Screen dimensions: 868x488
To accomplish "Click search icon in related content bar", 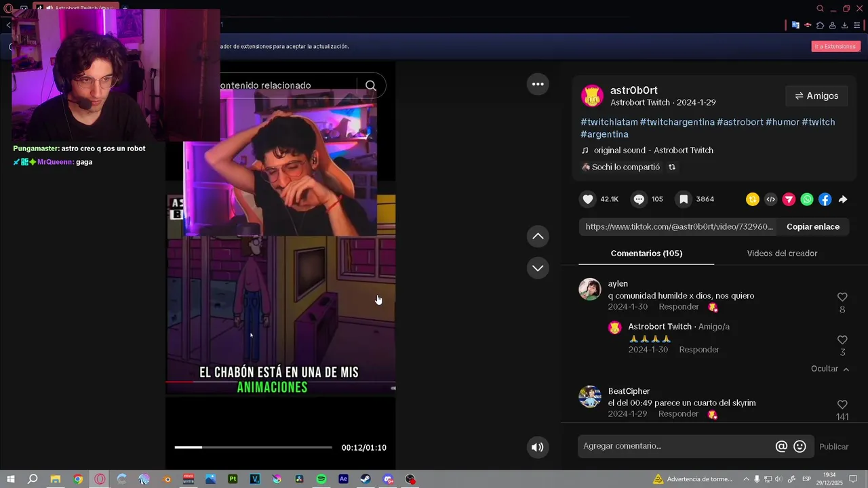I will tap(371, 85).
